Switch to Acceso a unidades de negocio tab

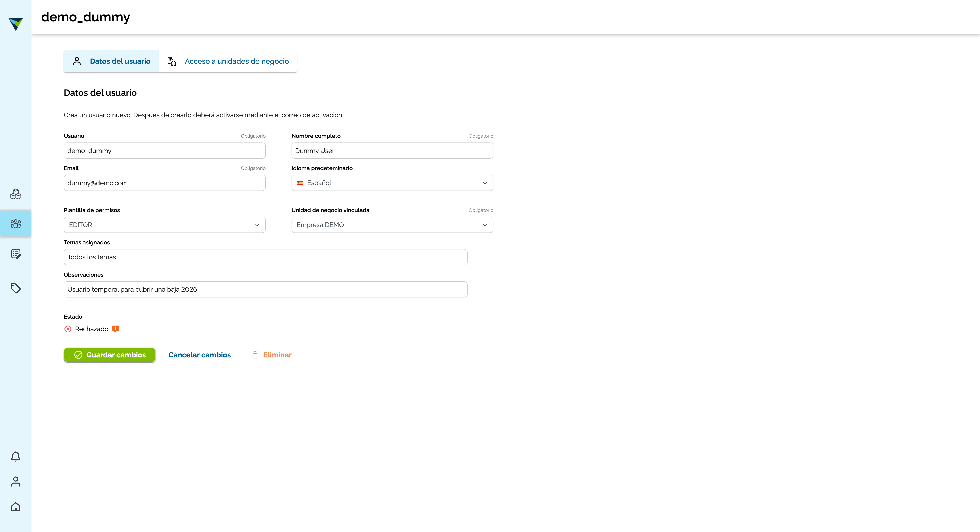[x=228, y=61]
